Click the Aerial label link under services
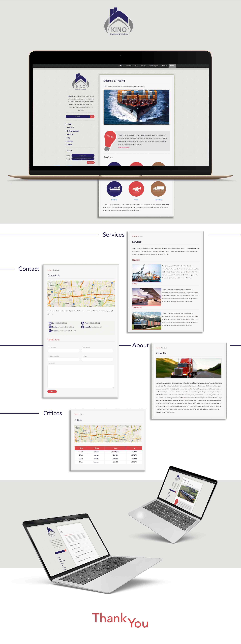The height and width of the screenshot is (644, 241). tap(136, 200)
